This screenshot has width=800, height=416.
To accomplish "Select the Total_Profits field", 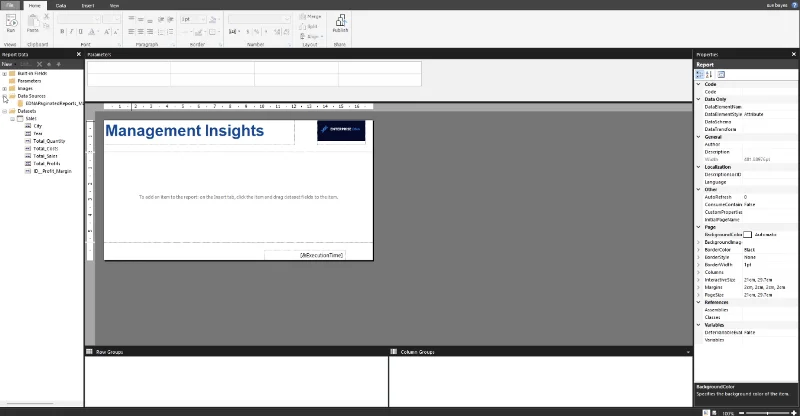I will 46,164.
